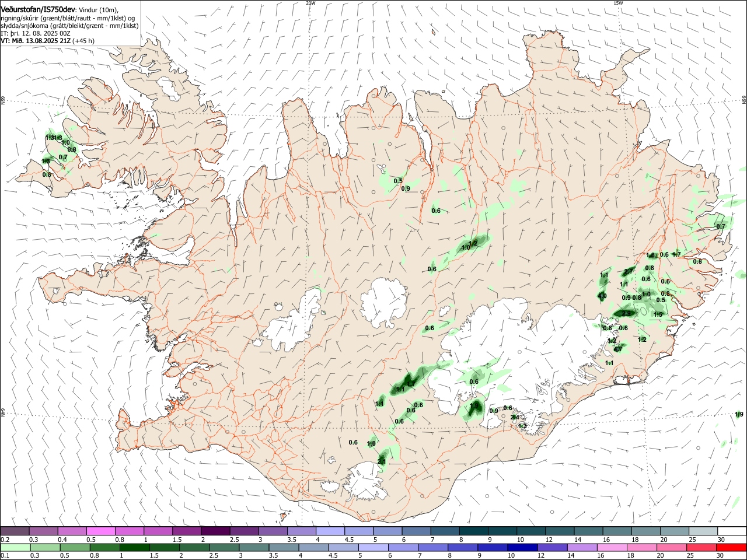Select the bright pink 0.5 swatch in the upper legend row
This screenshot has width=747, height=560.
[101, 531]
